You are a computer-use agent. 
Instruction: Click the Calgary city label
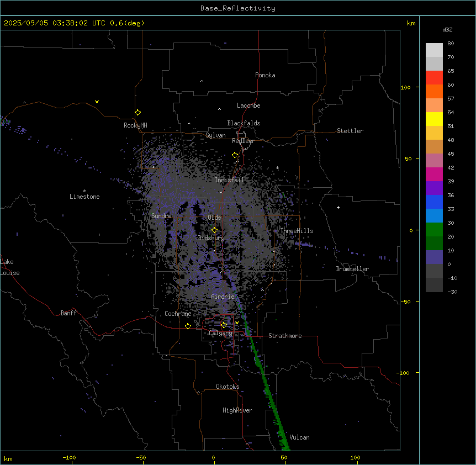tap(220, 333)
